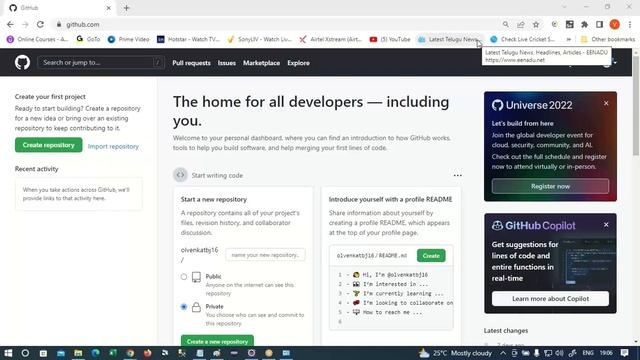Open File Explorer from taskbar
Image resolution: width=640 pixels, height=360 pixels.
(78, 353)
